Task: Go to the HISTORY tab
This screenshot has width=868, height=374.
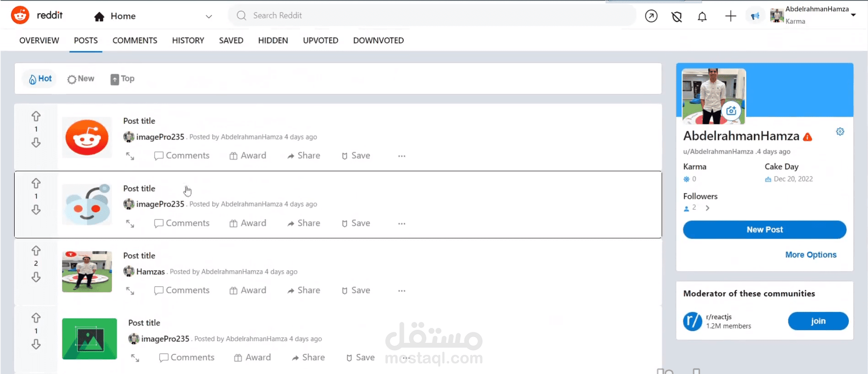Action: (x=188, y=40)
